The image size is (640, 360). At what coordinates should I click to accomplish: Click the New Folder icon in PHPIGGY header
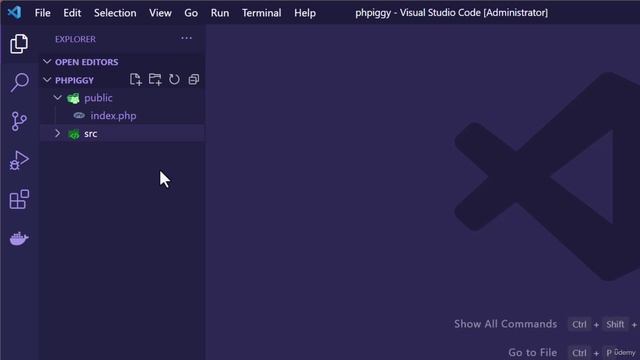click(x=155, y=80)
